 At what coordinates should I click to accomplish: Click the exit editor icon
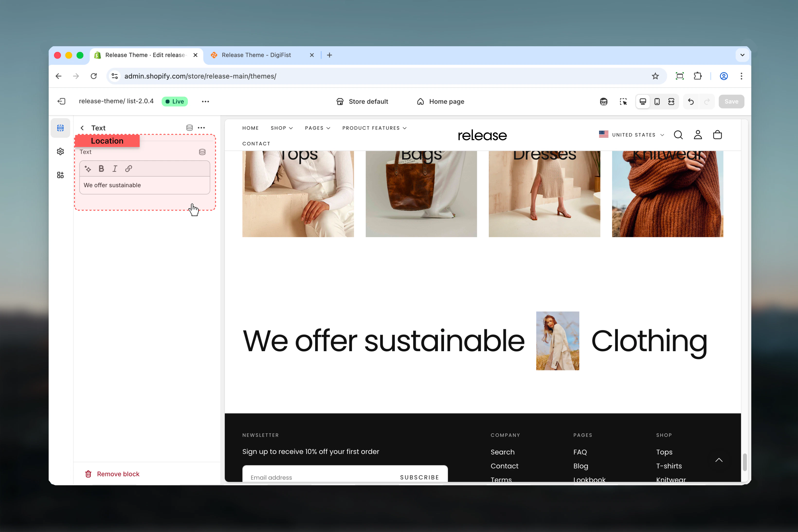point(61,101)
